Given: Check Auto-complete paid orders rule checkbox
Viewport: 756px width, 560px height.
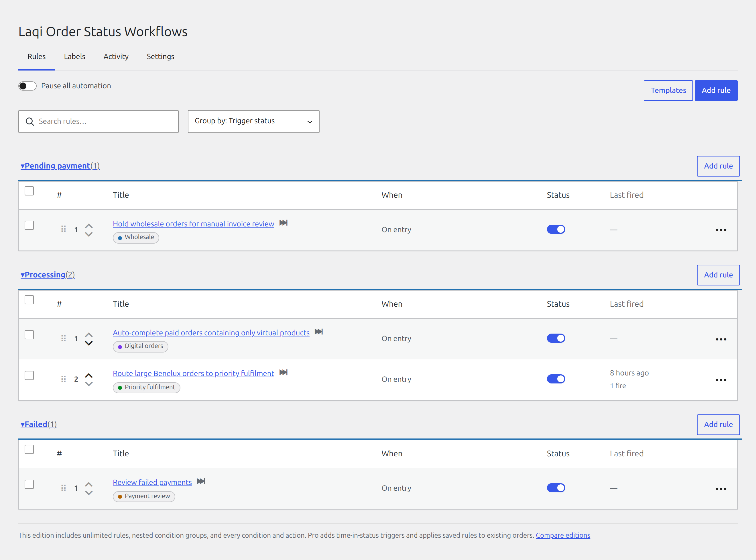Looking at the screenshot, I should pyautogui.click(x=29, y=335).
